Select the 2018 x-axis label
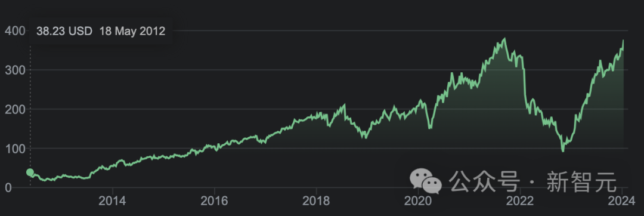The height and width of the screenshot is (216, 644). [316, 201]
